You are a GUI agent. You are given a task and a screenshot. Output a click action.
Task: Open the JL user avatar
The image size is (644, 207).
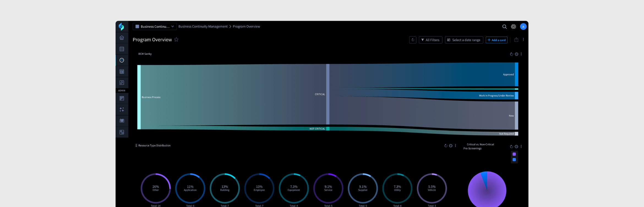(523, 27)
